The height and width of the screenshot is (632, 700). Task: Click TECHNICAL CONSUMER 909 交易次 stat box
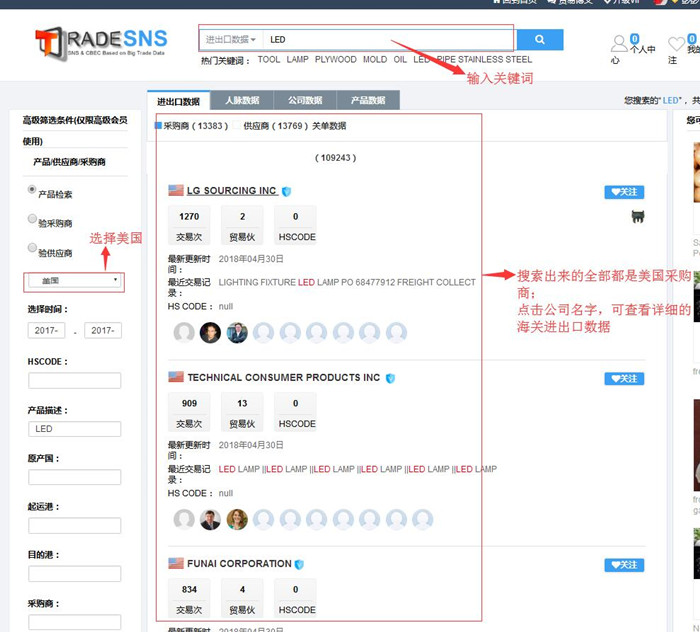coord(189,412)
